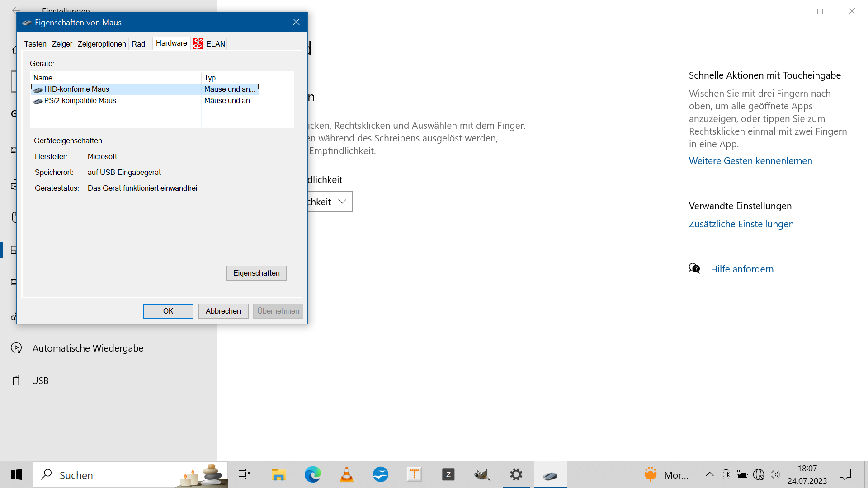The width and height of the screenshot is (868, 488).
Task: Open File Explorer from the taskbar
Action: [278, 474]
